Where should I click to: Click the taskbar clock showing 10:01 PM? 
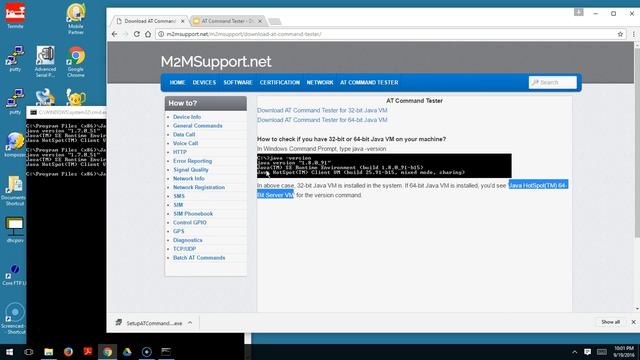tap(623, 352)
